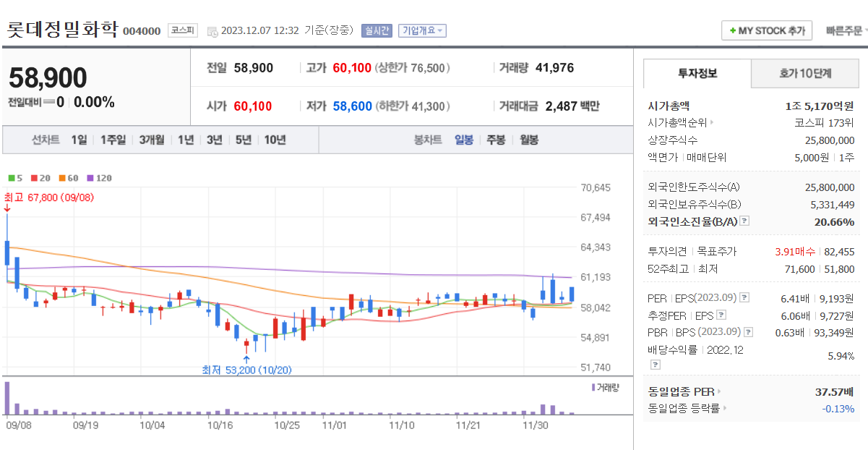
Task: Select the 일봉 daily candle chart
Action: [x=464, y=140]
